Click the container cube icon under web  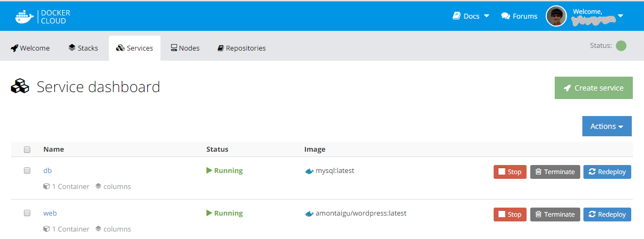click(47, 229)
